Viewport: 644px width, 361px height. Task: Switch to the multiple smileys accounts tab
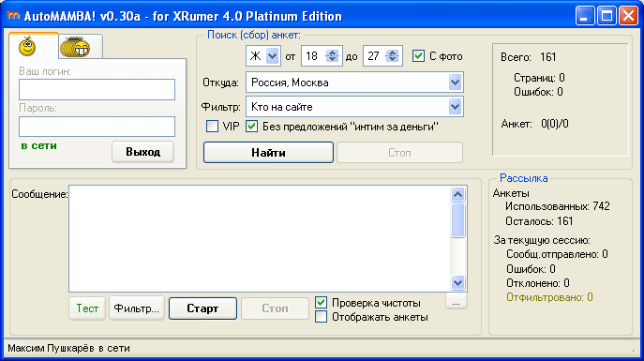[x=81, y=47]
